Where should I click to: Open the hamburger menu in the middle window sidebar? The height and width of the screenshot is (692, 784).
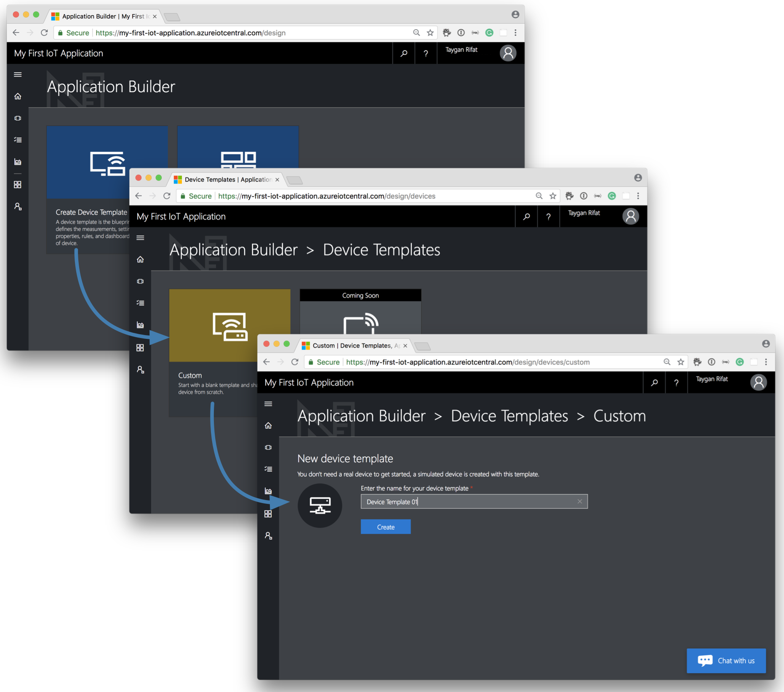(140, 237)
